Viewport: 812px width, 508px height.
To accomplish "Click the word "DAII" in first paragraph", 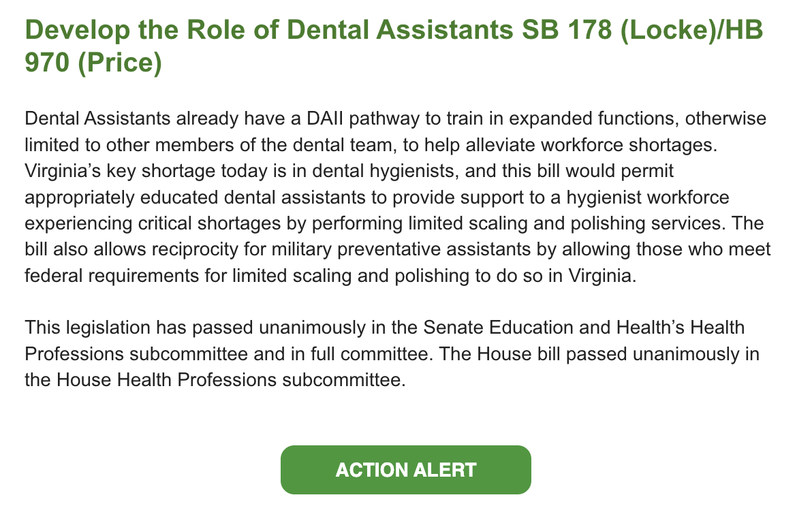I will click(x=327, y=119).
